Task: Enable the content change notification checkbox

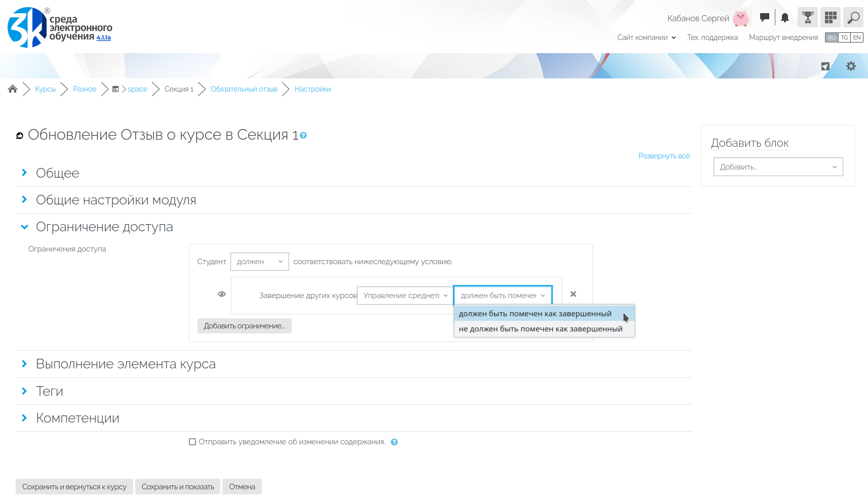Action: click(x=192, y=442)
